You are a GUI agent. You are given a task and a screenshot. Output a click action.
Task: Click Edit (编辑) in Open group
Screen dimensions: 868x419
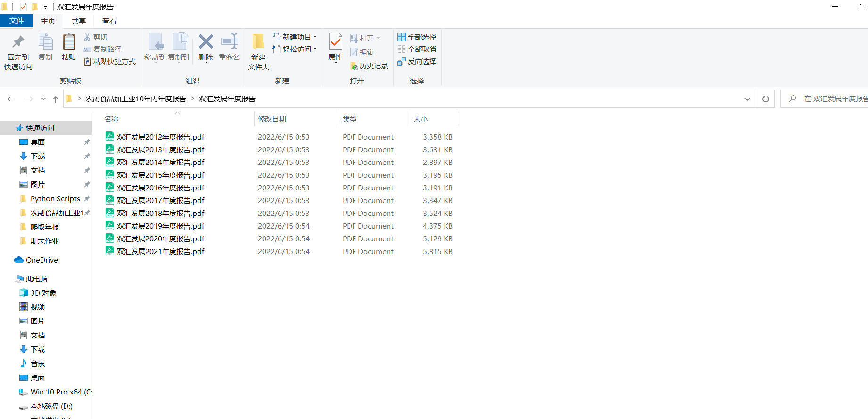[x=362, y=52]
